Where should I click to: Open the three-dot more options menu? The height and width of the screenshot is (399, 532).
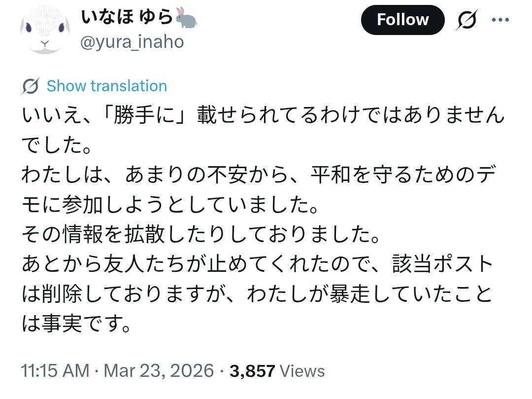[500, 20]
